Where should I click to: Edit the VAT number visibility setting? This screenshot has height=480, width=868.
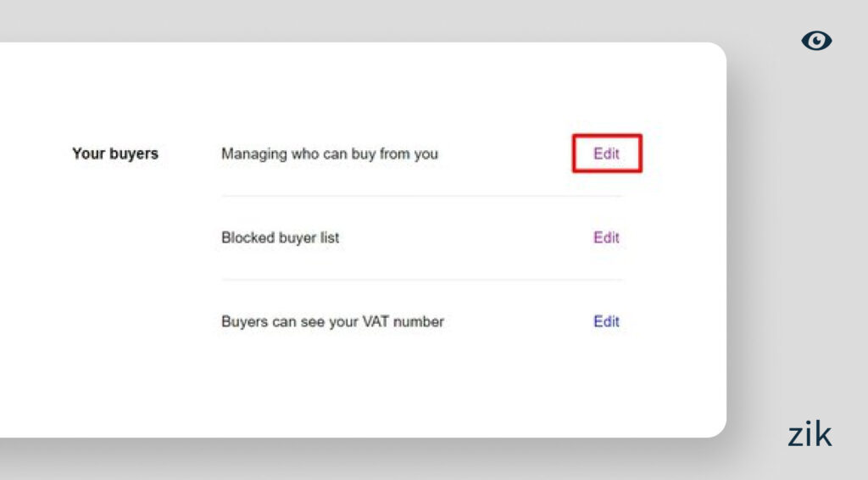606,321
